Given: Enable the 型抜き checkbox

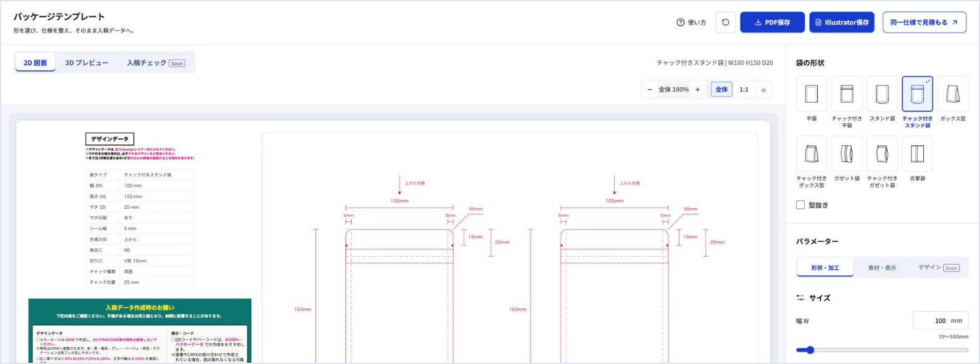Looking at the screenshot, I should (800, 205).
